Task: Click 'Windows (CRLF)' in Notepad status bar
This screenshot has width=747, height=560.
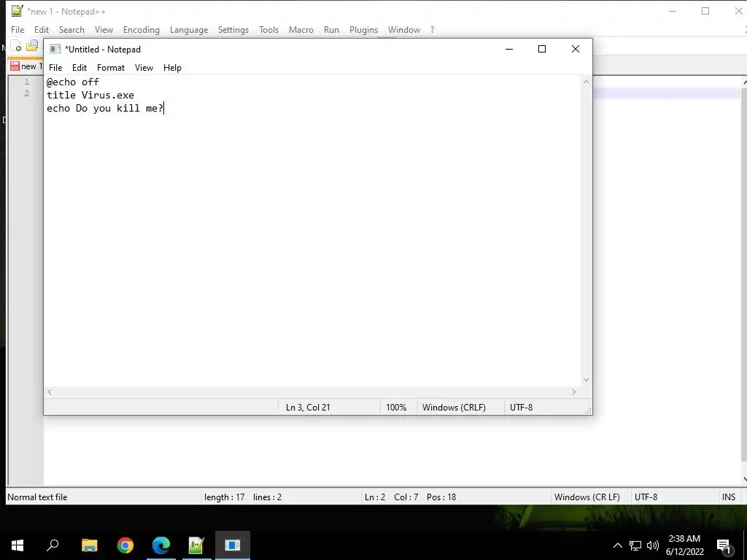Action: (454, 408)
